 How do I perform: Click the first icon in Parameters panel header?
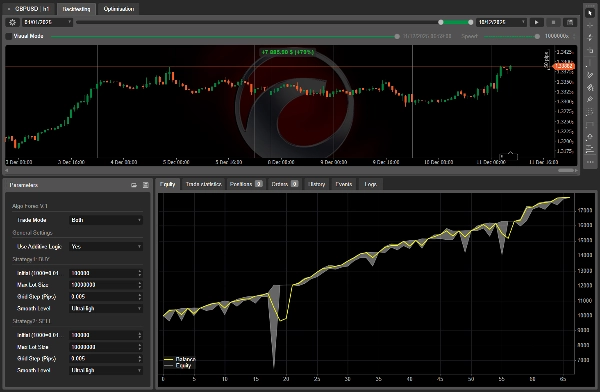134,185
